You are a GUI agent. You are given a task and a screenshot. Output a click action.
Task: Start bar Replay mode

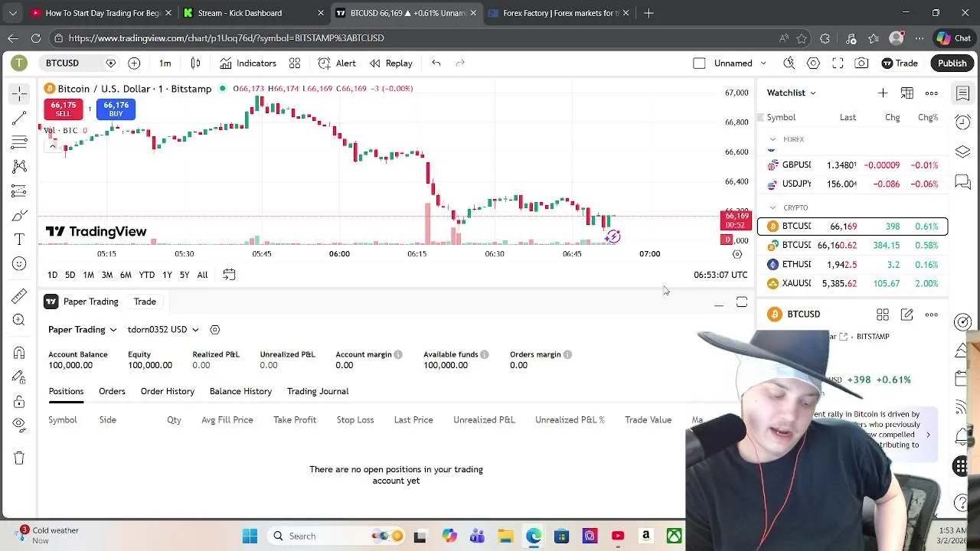(x=391, y=64)
